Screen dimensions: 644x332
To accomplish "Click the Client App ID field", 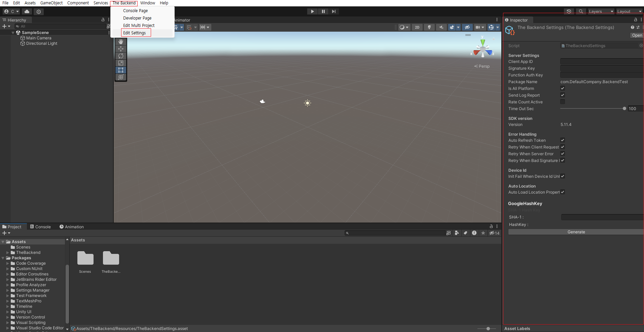I will [602, 61].
